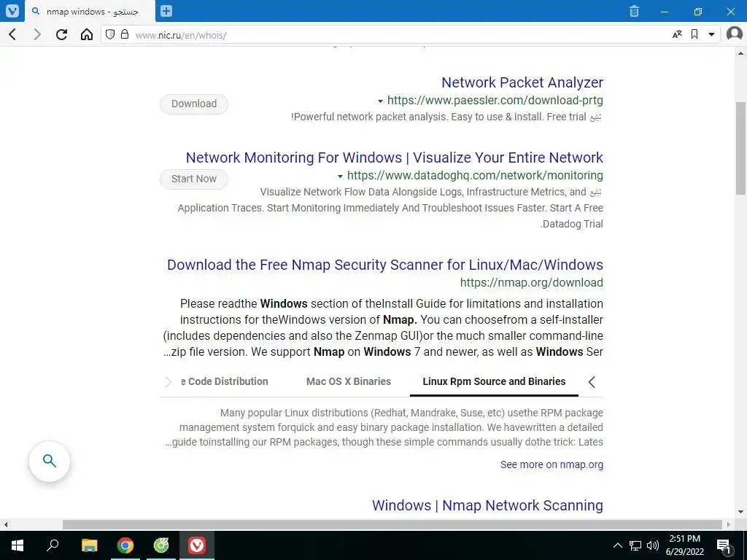This screenshot has width=747, height=560.
Task: Click the https://nmap.org/download URL text
Action: (532, 282)
